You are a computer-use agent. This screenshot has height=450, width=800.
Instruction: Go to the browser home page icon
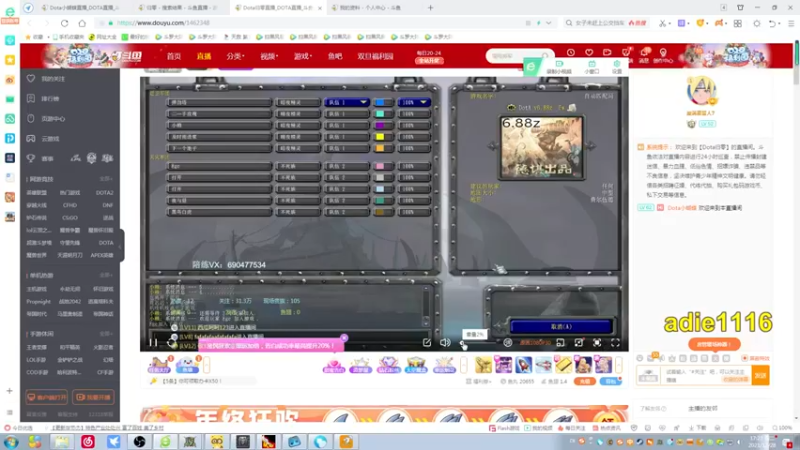pyautogui.click(x=82, y=23)
